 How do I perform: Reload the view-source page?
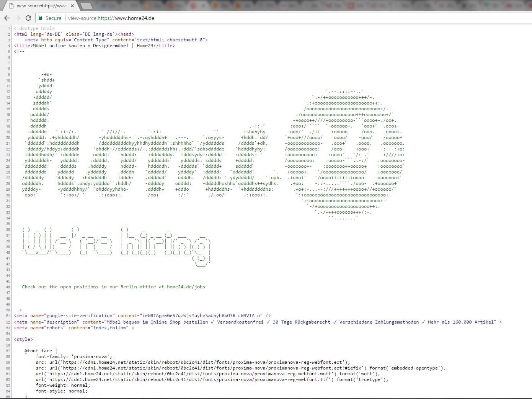point(28,18)
